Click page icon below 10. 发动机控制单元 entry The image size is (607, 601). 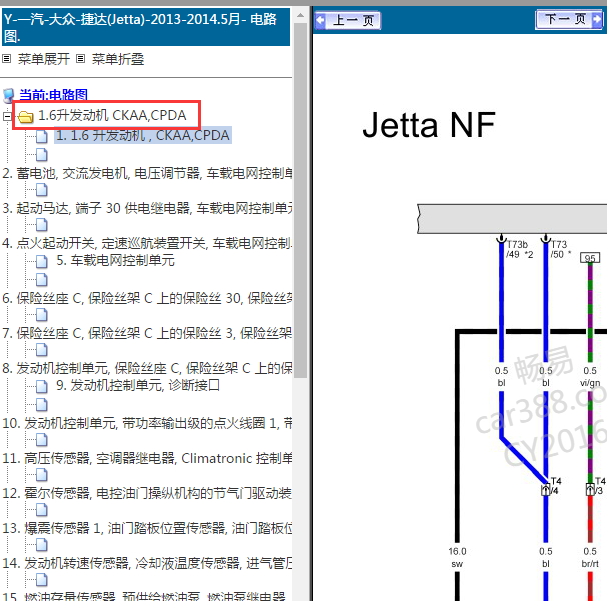[x=41, y=440]
